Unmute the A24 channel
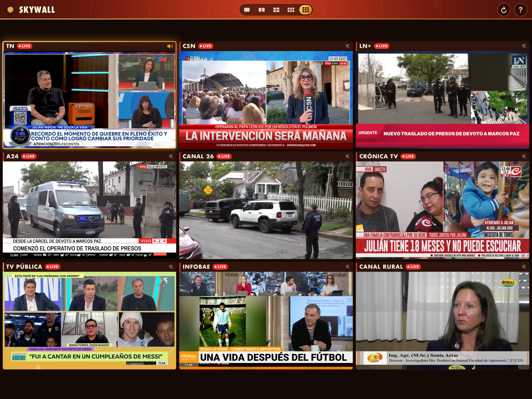The width and height of the screenshot is (532, 399). tap(171, 156)
